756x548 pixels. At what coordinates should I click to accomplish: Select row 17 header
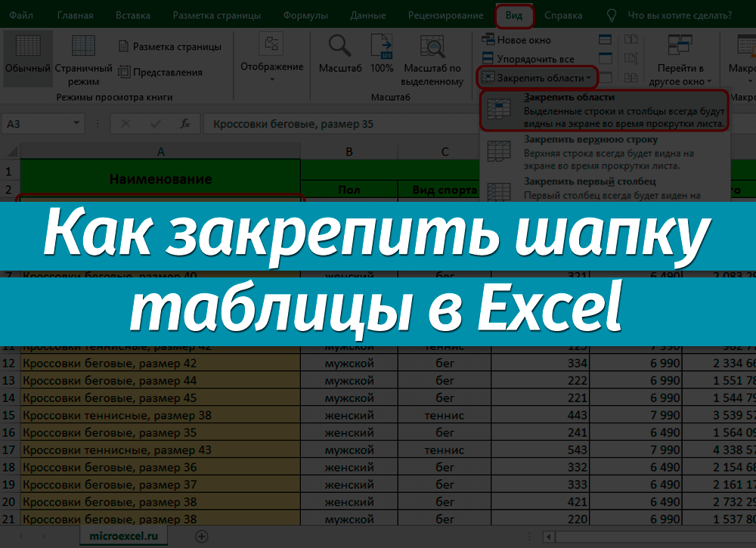click(x=9, y=450)
